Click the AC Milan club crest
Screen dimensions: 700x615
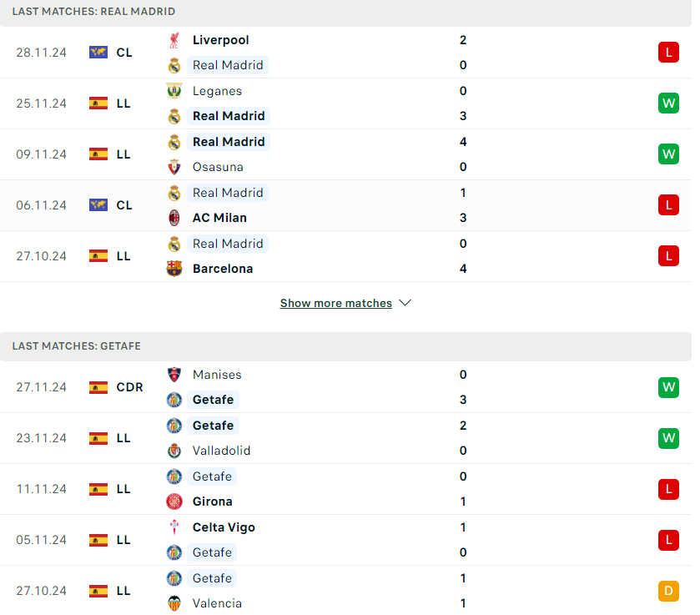coord(174,218)
